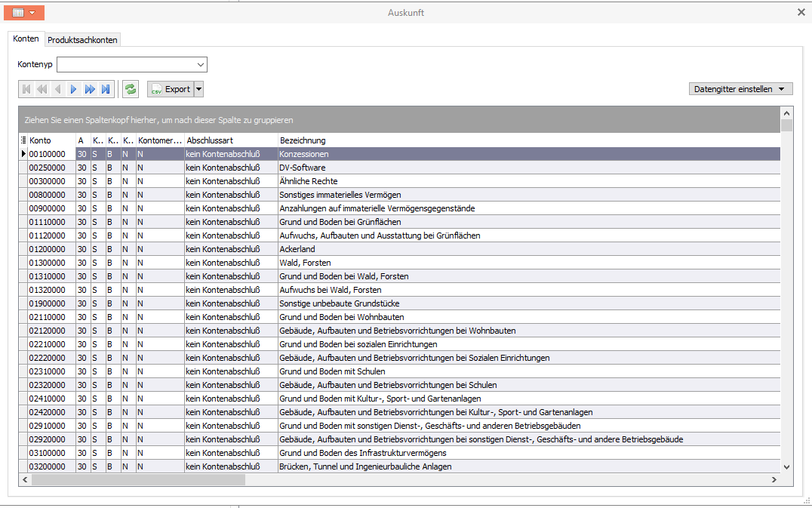Sort by the Abschlussart column header
812x508 pixels.
(231, 140)
